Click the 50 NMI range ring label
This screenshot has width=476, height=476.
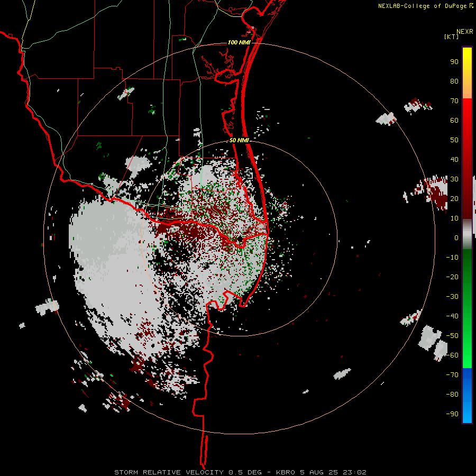[239, 140]
